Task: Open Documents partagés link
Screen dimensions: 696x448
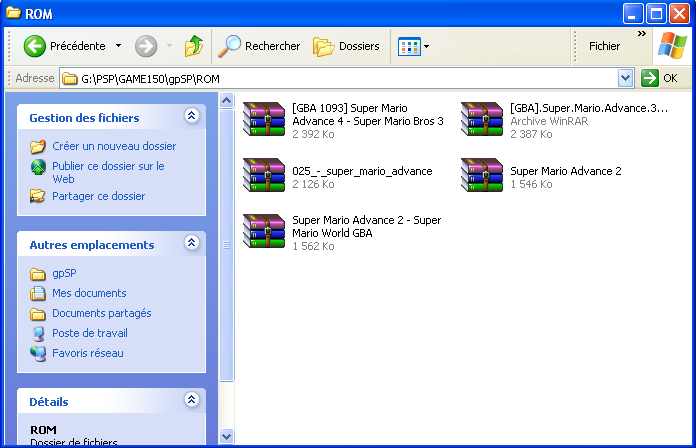Action: (102, 313)
